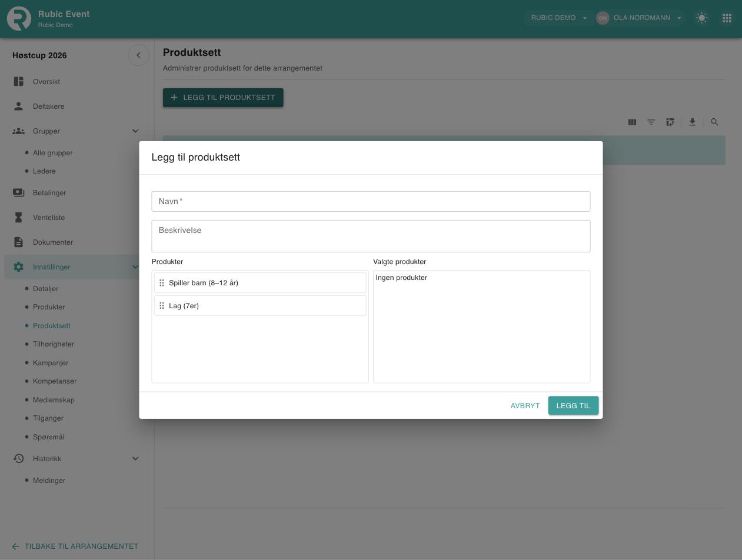Viewport: 742px width, 560px height.
Task: Click the Oversikt dashboard icon
Action: (x=19, y=82)
